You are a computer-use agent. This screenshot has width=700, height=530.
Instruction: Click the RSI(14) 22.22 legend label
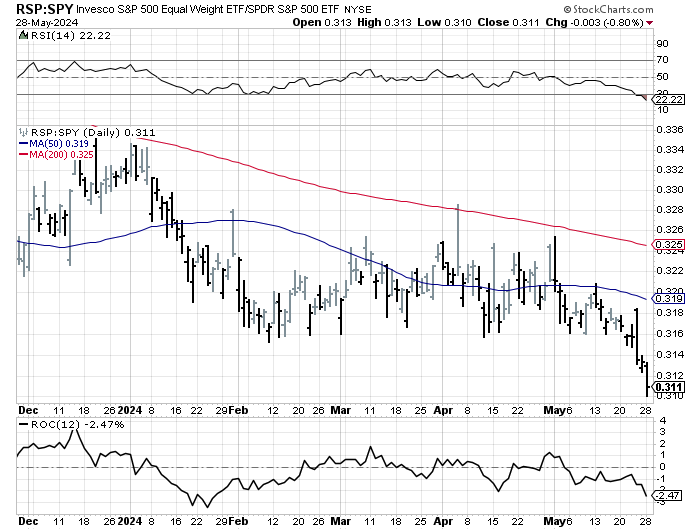tap(71, 36)
